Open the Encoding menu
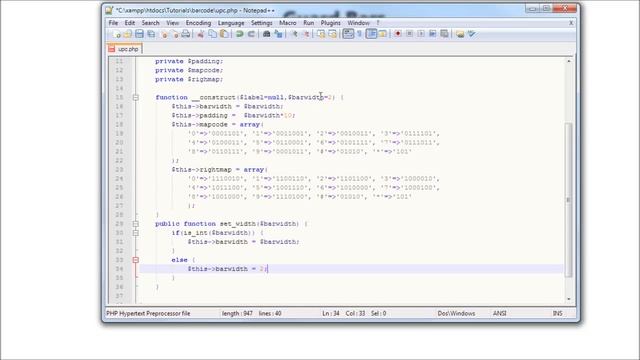 point(198,23)
